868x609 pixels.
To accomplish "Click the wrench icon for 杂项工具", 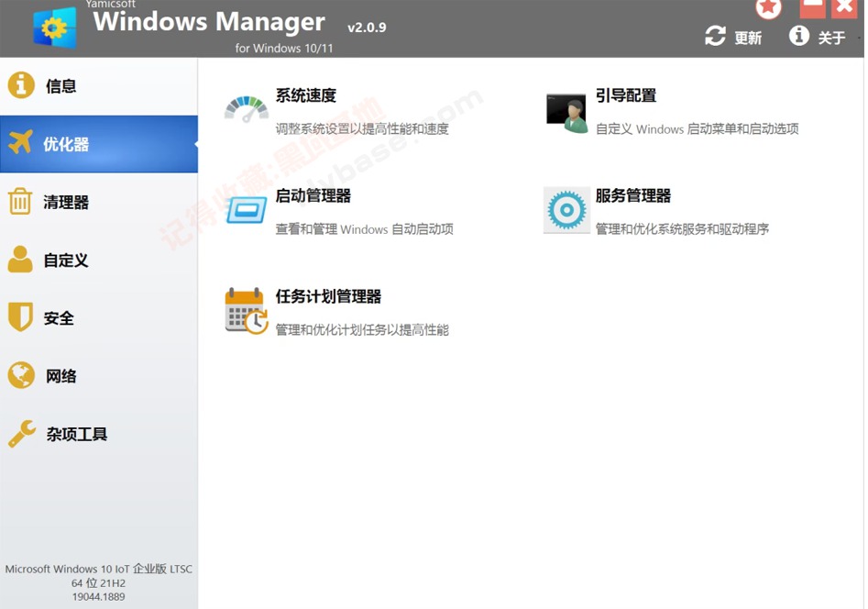I will pyautogui.click(x=20, y=434).
